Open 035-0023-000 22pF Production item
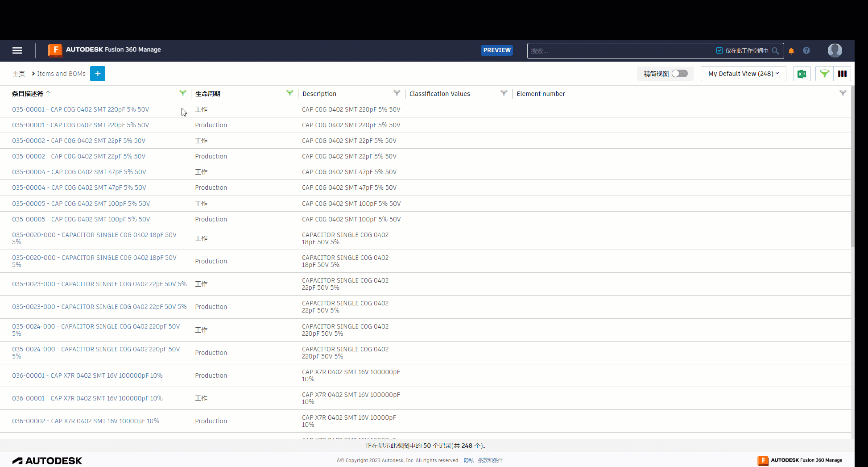This screenshot has width=868, height=467. [x=99, y=307]
